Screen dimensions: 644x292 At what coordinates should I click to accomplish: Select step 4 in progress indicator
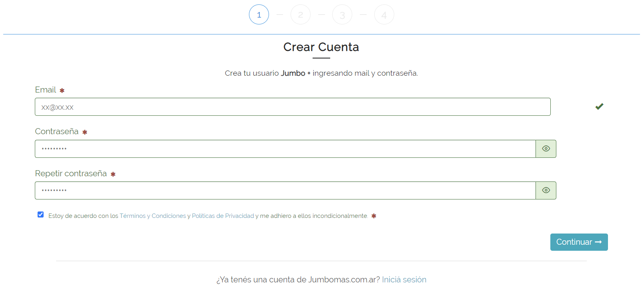pyautogui.click(x=384, y=15)
